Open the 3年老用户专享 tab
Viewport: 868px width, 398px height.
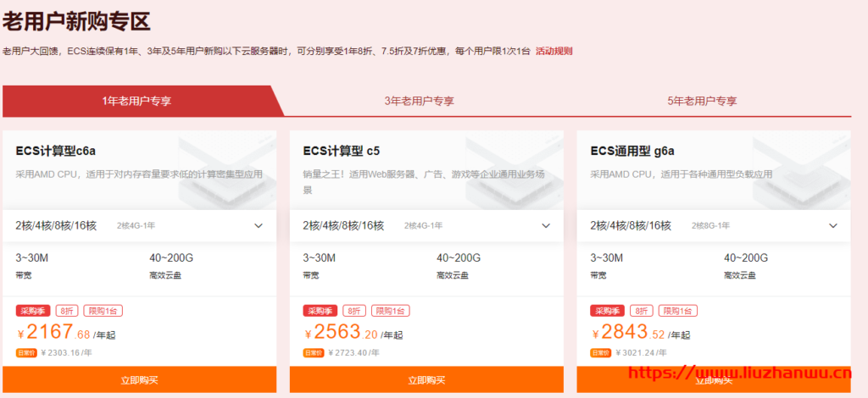[x=419, y=101]
